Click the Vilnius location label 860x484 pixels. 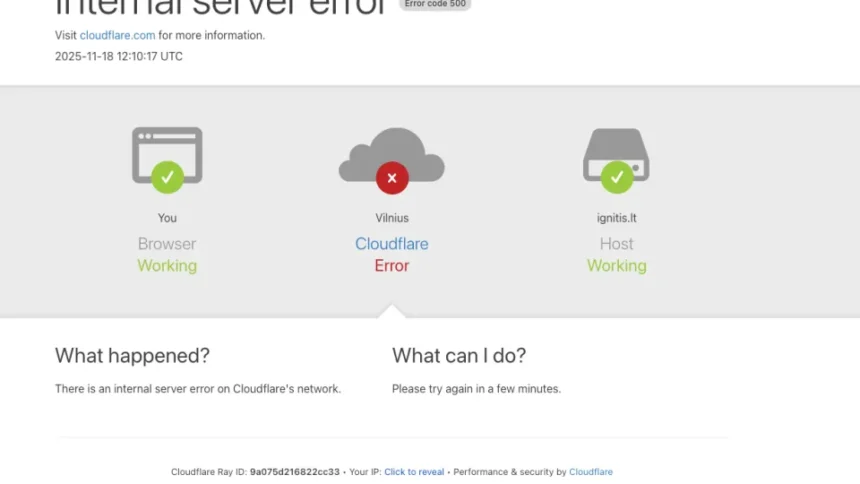click(391, 218)
